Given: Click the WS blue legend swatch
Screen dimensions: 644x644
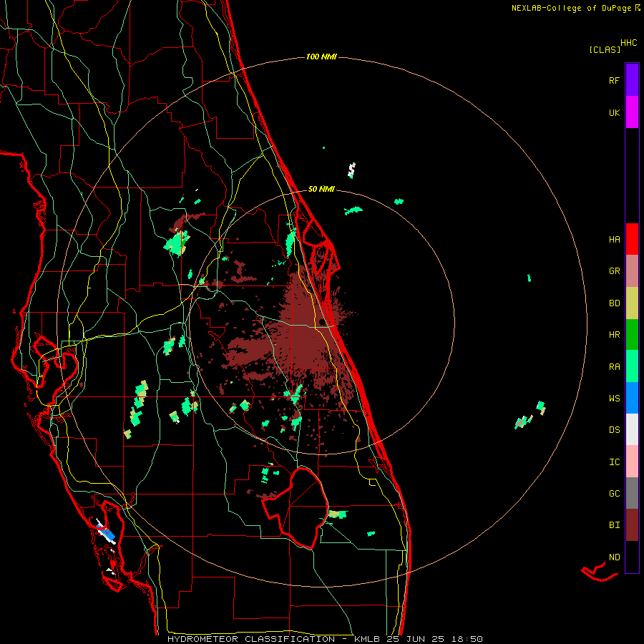Looking at the screenshot, I should (632, 398).
